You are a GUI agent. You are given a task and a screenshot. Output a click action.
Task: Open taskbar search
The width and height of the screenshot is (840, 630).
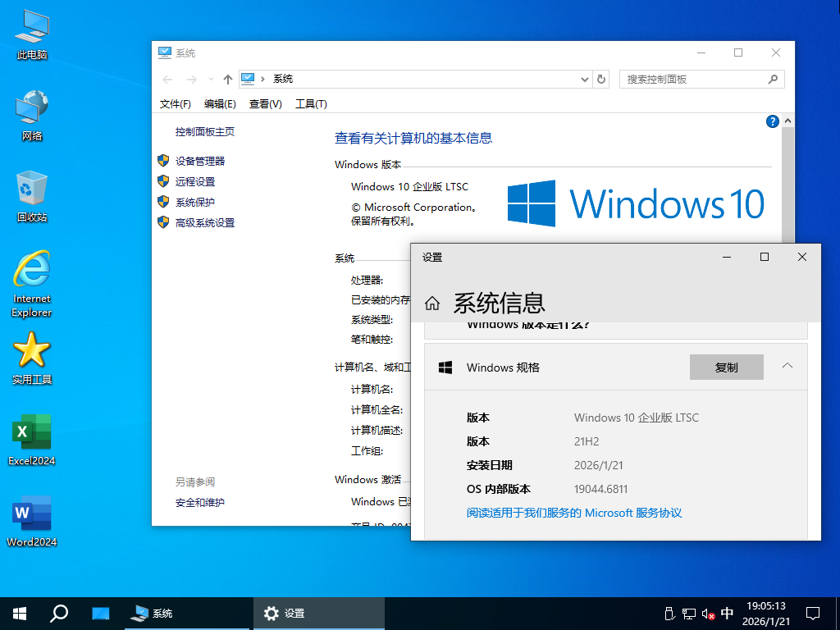click(58, 613)
